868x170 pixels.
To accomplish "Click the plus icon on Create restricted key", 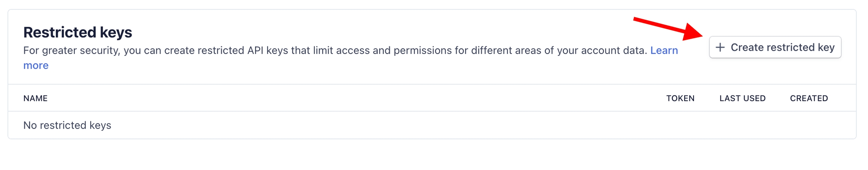I will tap(720, 47).
